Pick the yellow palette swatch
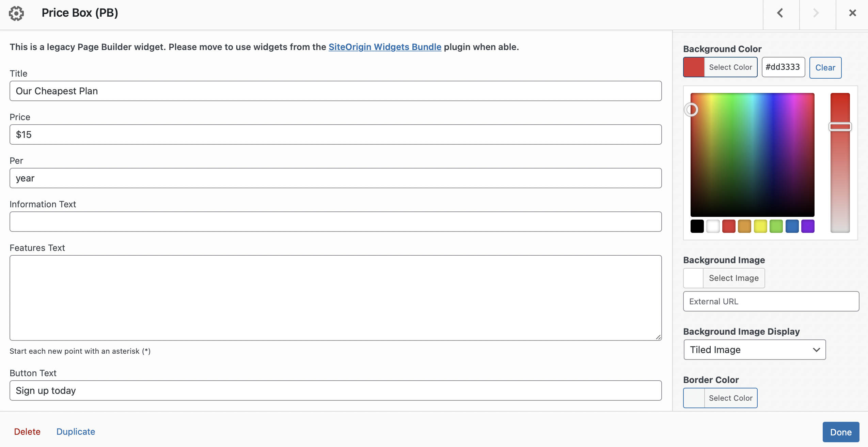Image resolution: width=868 pixels, height=447 pixels. click(x=760, y=226)
